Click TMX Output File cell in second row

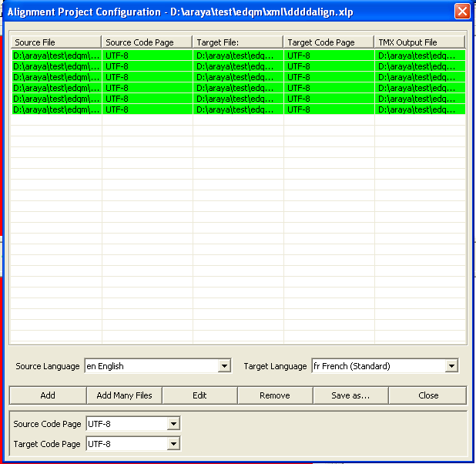pos(420,66)
